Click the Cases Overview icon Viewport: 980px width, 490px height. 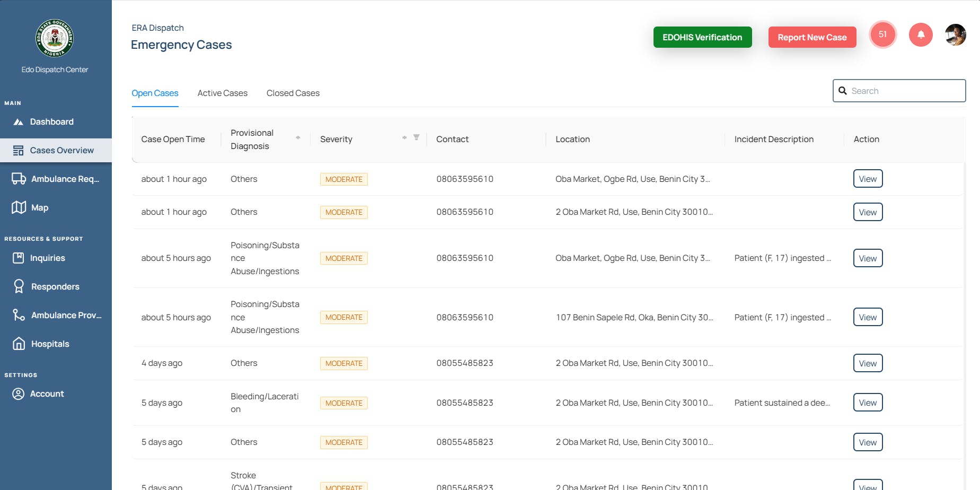click(19, 151)
